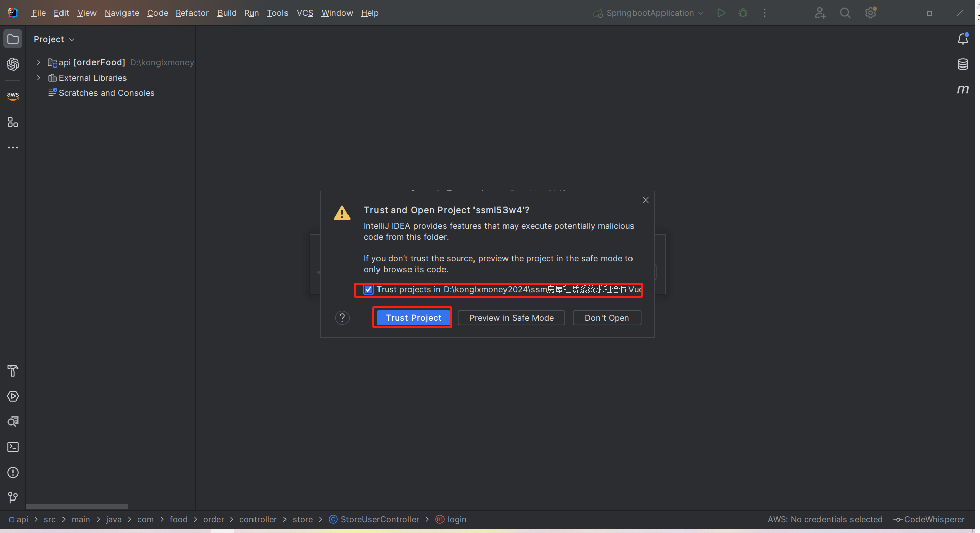Open the Build hammer tool window
This screenshot has width=980, height=533.
tap(13, 371)
